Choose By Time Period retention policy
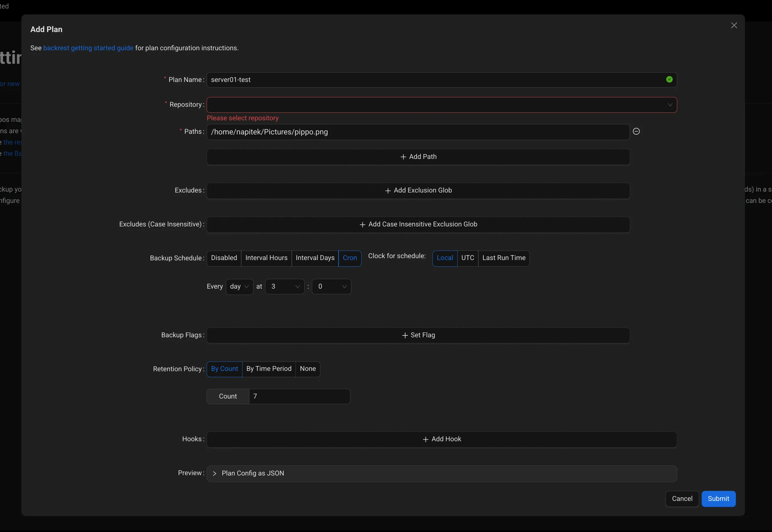 [x=269, y=369]
